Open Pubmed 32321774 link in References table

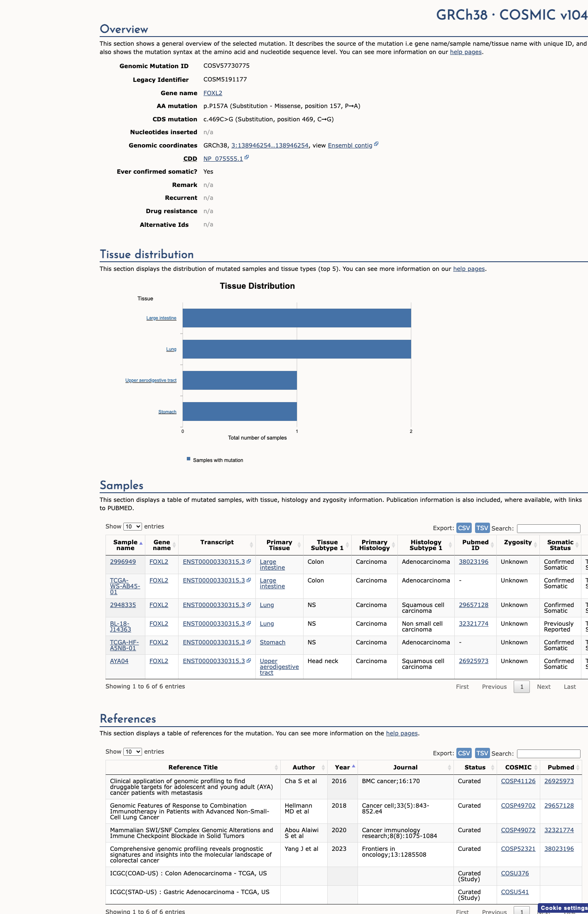pyautogui.click(x=559, y=830)
